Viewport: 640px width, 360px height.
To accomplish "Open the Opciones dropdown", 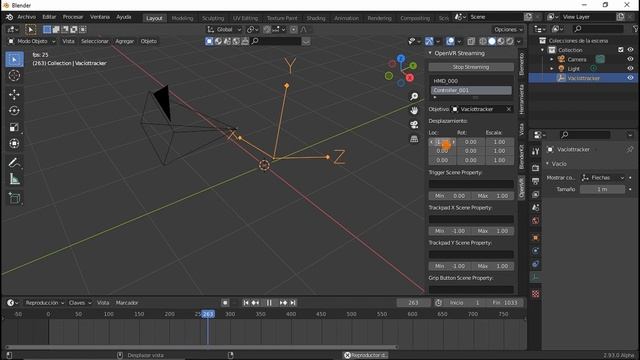I will coord(508,29).
